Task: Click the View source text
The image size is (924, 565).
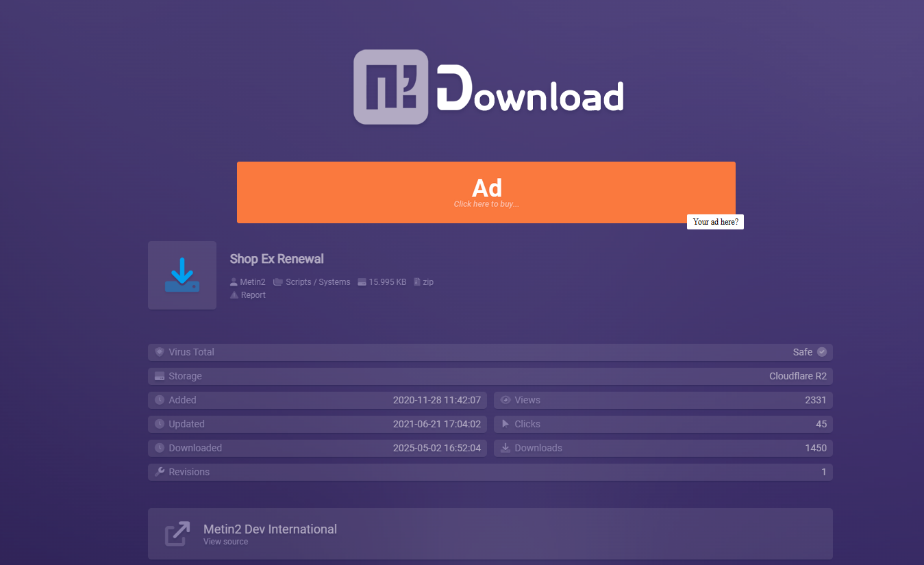Action: tap(225, 542)
